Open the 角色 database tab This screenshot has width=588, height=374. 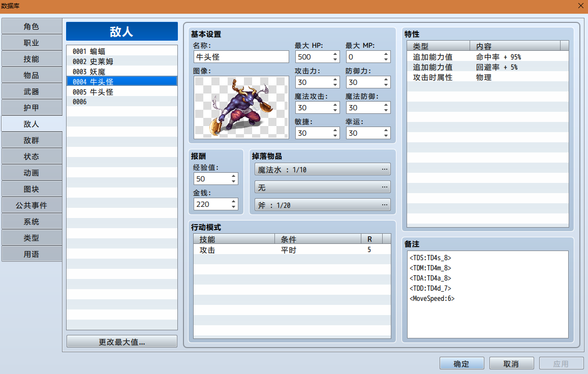32,26
